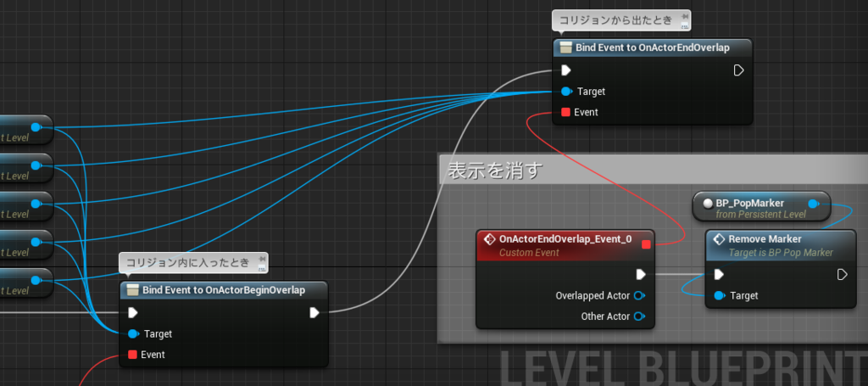Select the Remove Marker node title

click(765, 239)
